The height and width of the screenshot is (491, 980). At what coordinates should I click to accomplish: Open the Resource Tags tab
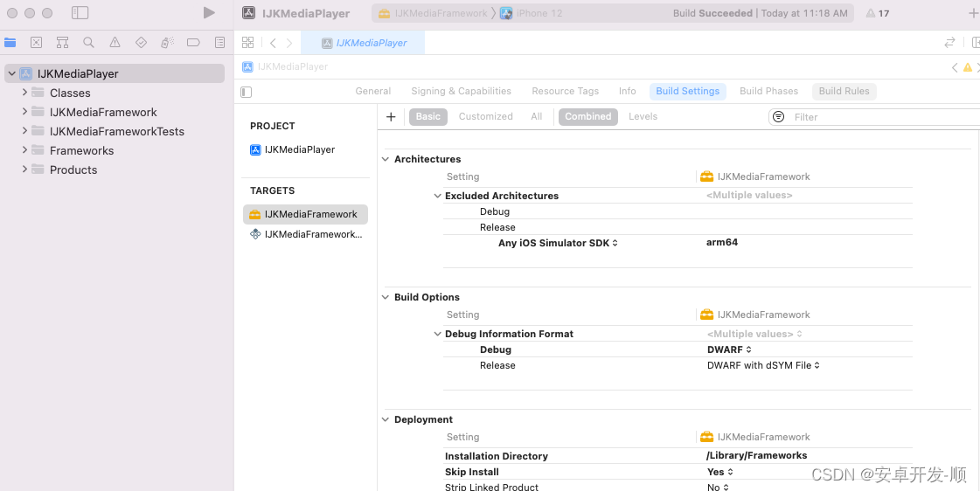click(565, 91)
